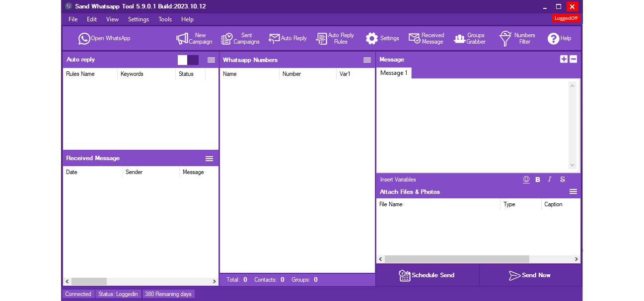Click the 380 Remaning days entry

[x=168, y=294]
